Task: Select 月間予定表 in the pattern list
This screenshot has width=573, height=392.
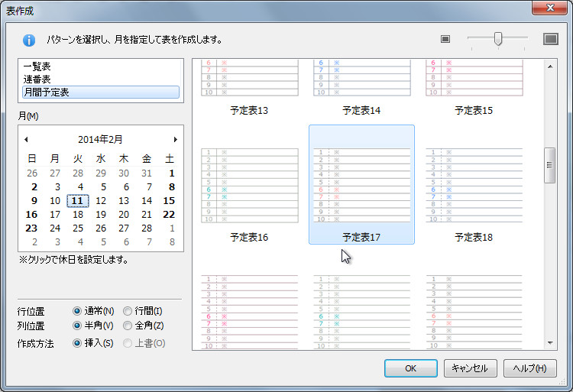Action: coord(101,92)
